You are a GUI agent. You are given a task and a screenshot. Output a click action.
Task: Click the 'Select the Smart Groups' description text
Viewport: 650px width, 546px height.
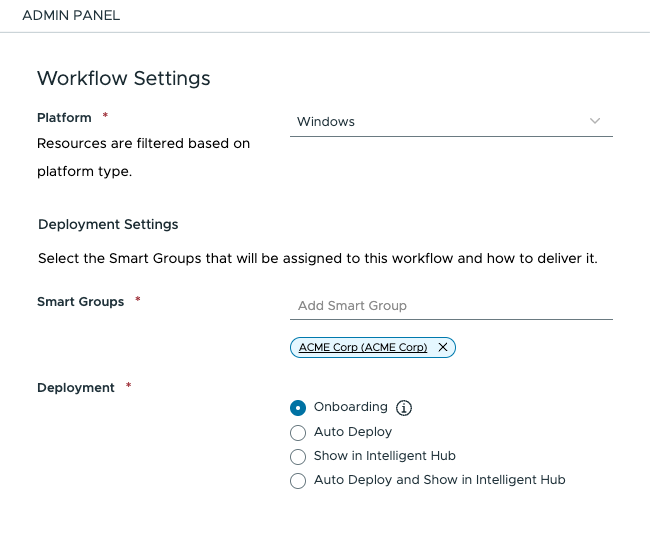[317, 259]
